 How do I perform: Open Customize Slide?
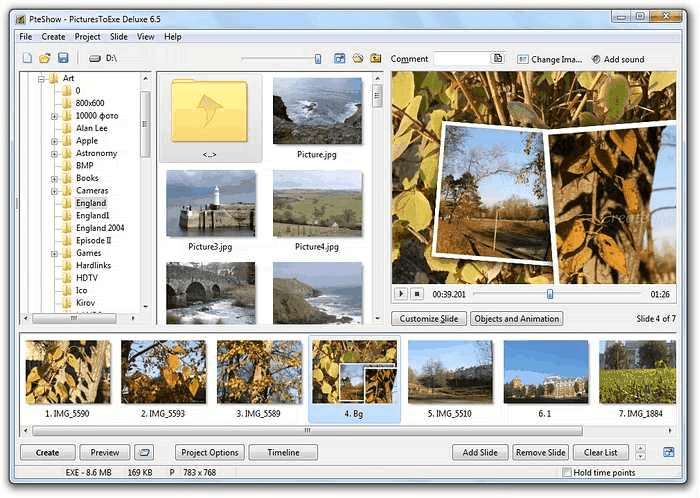click(429, 319)
